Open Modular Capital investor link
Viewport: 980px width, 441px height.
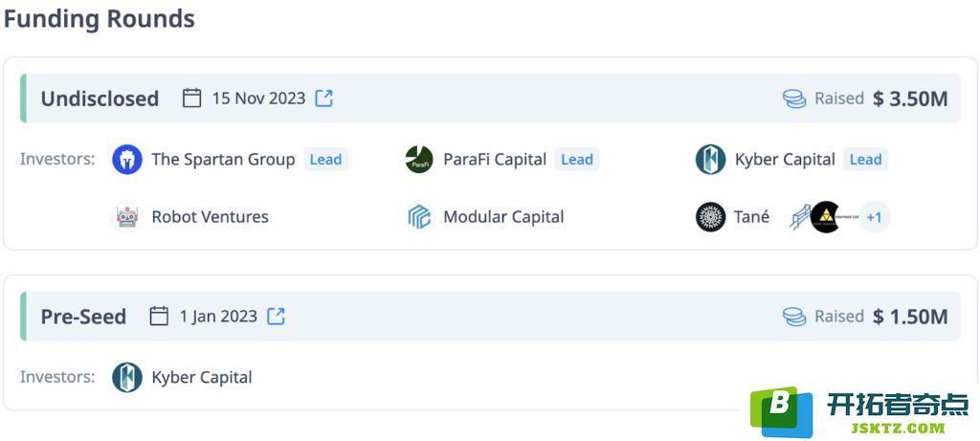pos(503,217)
